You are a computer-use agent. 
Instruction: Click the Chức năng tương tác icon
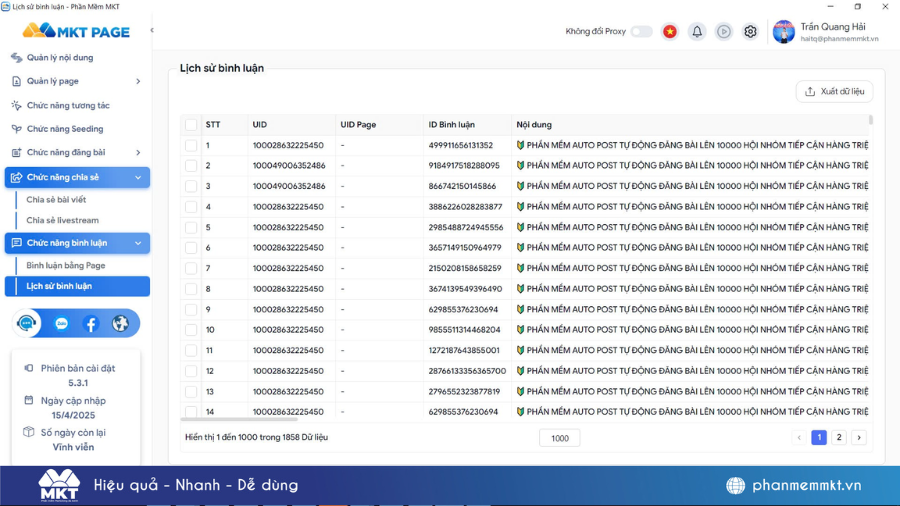(17, 106)
